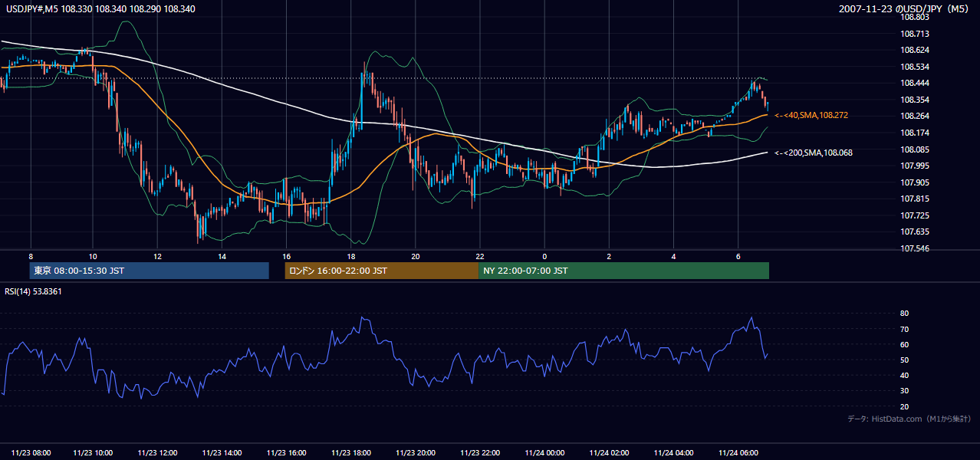Click the 11/23 08:00 time axis label
This screenshot has width=980, height=460.
point(31,452)
